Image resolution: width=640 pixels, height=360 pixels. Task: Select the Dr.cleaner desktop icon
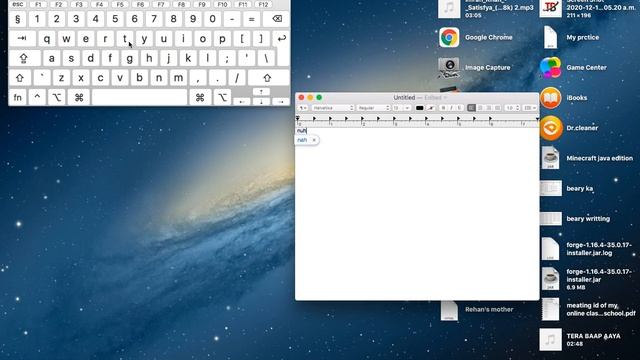coord(550,128)
